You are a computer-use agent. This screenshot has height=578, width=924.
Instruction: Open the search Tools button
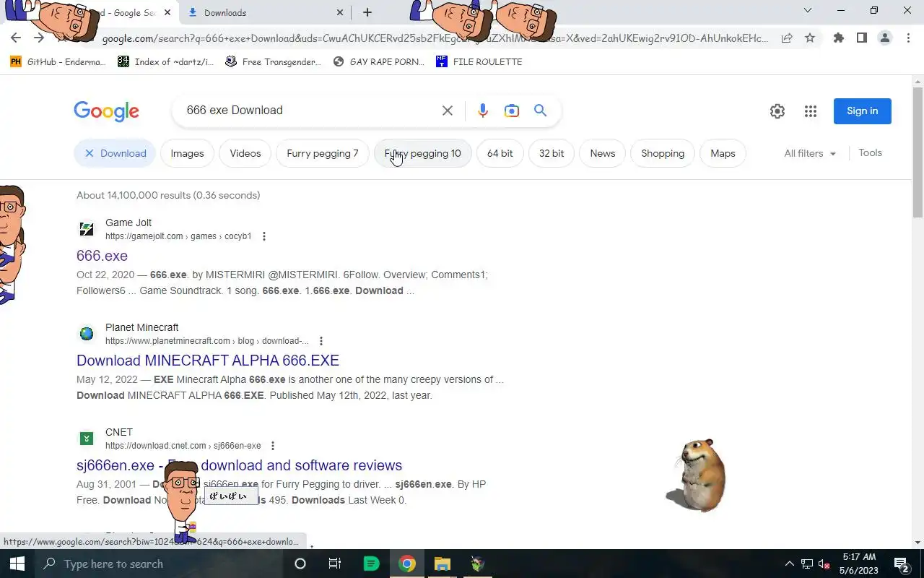click(870, 153)
